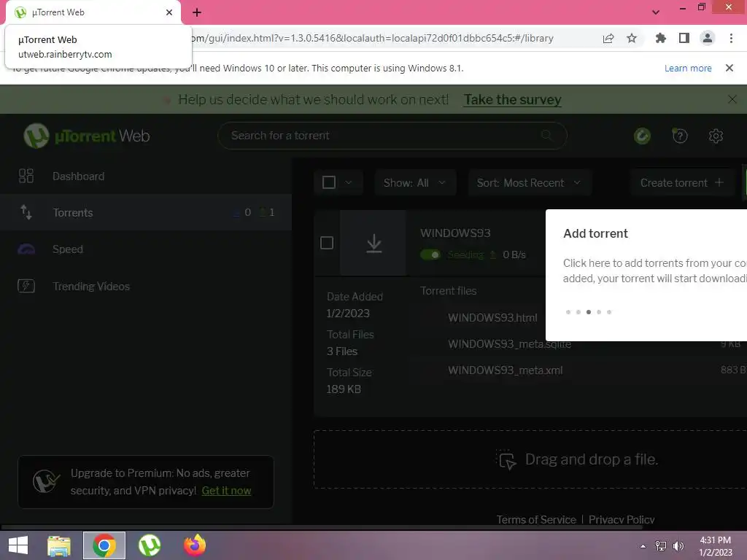
Task: Dismiss the Chrome update notification bar
Action: click(x=729, y=68)
